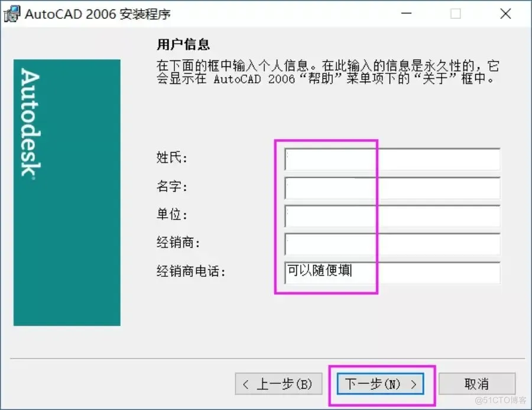Click the 用户信息 heading text
532x410 pixels.
click(x=183, y=44)
